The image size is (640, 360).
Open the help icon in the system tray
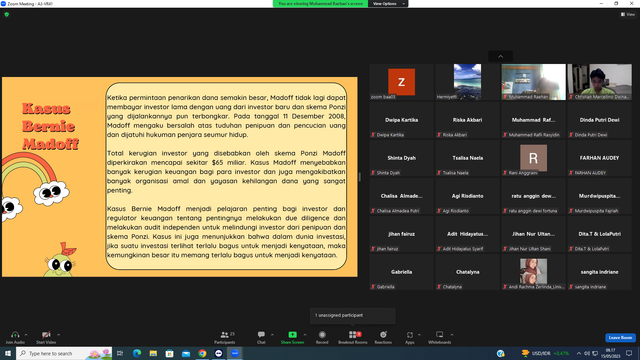pyautogui.click(x=501, y=353)
